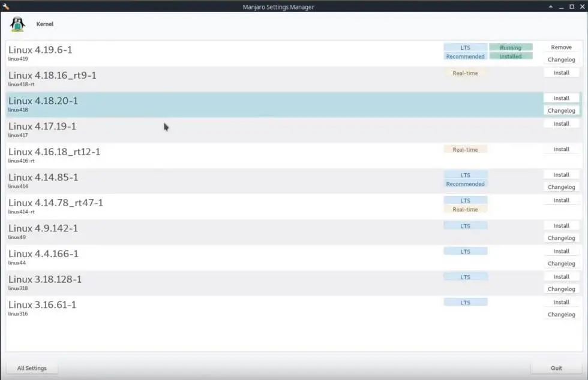Install the Linux 3.16.61-1 kernel

562,302
